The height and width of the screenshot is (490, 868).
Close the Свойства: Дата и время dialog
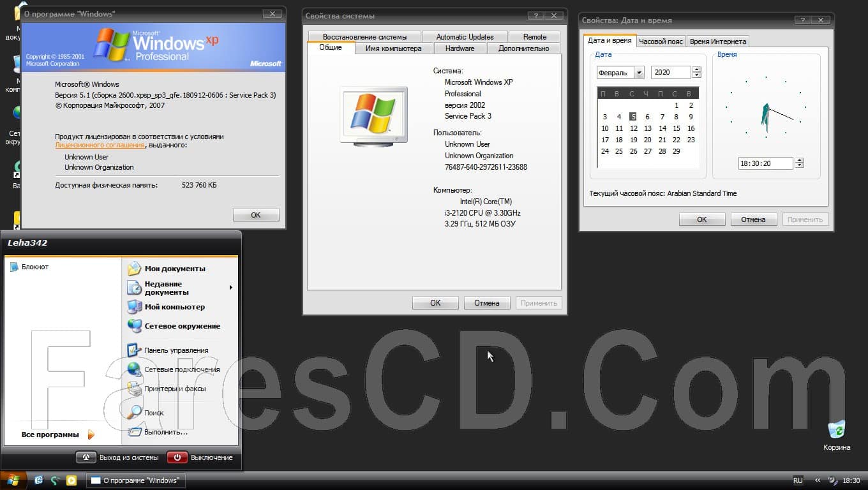pos(821,20)
